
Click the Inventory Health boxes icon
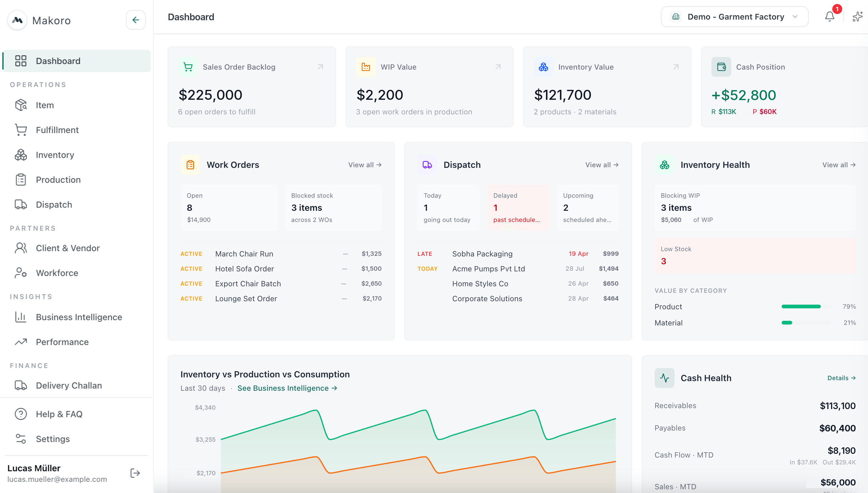pos(664,165)
